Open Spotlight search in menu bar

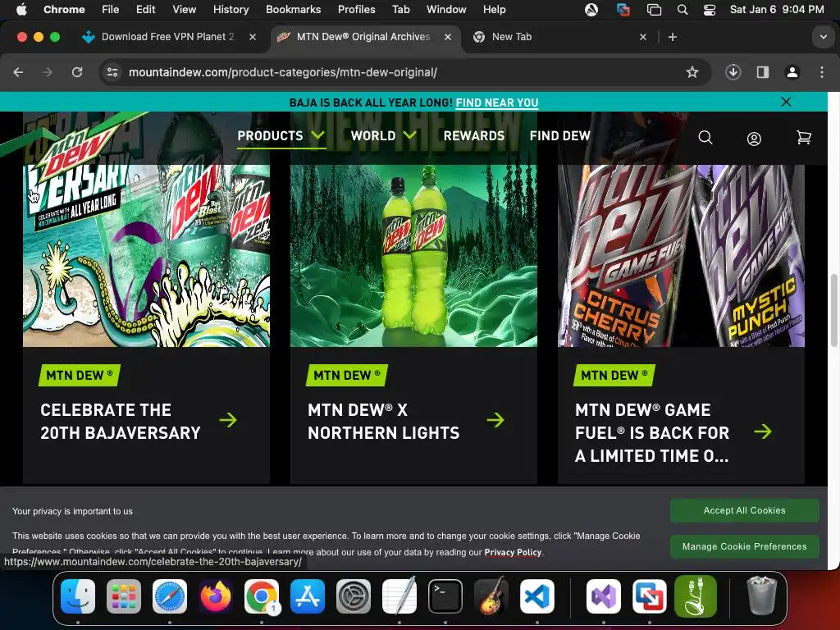coord(682,10)
